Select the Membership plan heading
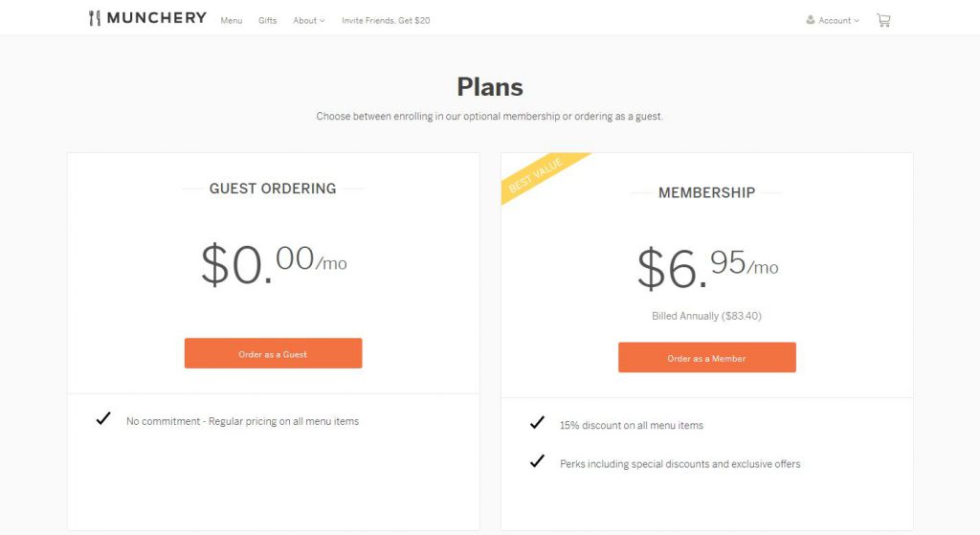 pyautogui.click(x=707, y=192)
